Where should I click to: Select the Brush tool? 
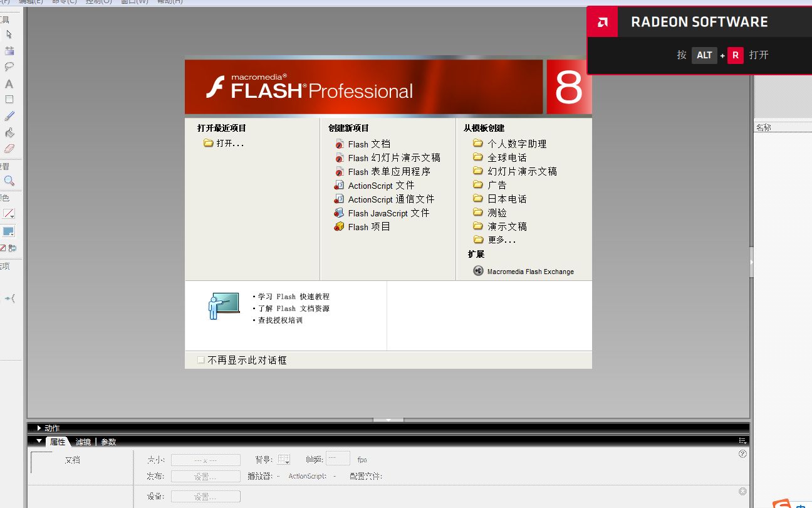9,116
